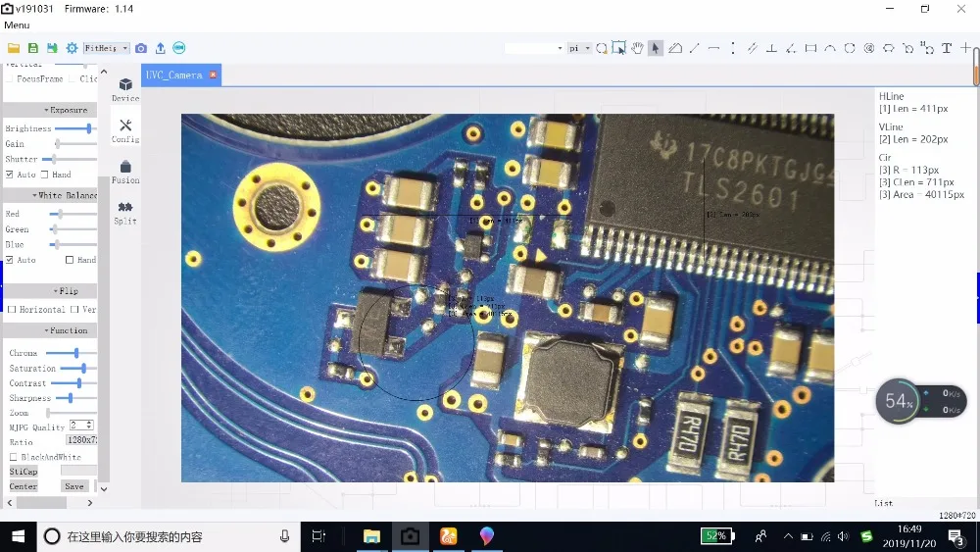This screenshot has height=552, width=980.
Task: Open the Windows Start menu
Action: (18, 536)
